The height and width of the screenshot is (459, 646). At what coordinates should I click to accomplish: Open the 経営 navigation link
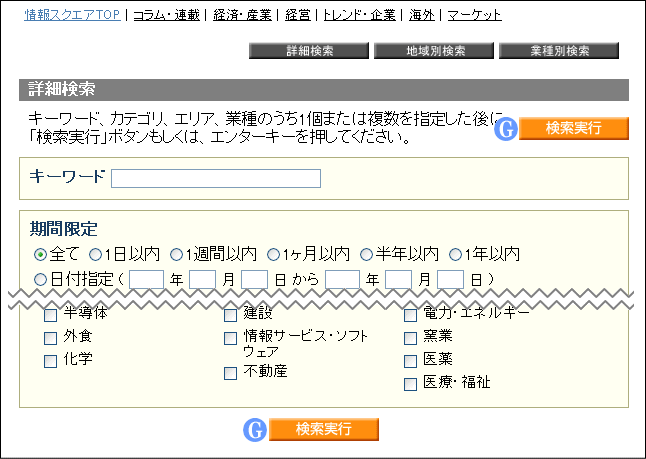pos(297,15)
